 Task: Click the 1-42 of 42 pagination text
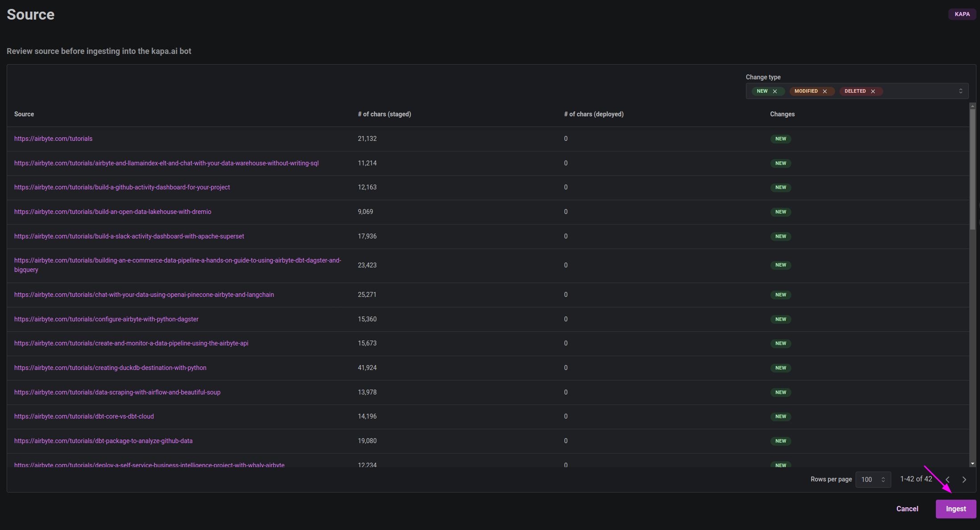(x=916, y=479)
